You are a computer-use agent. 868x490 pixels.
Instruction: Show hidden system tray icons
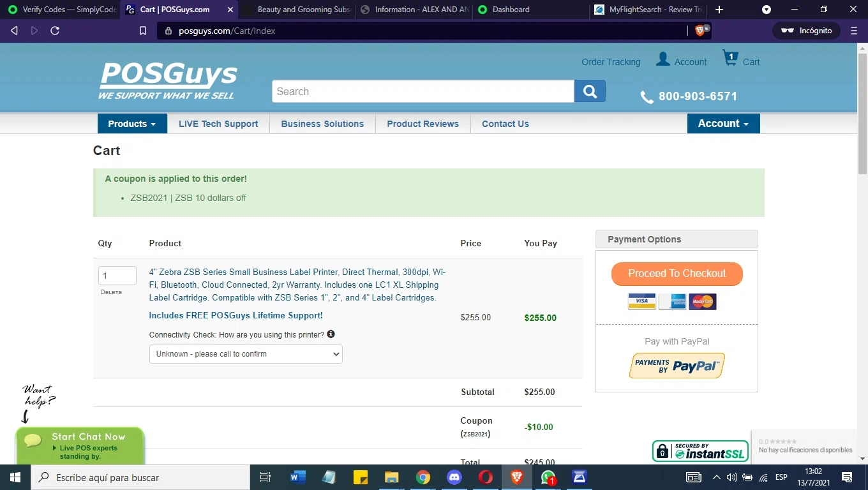click(x=716, y=477)
